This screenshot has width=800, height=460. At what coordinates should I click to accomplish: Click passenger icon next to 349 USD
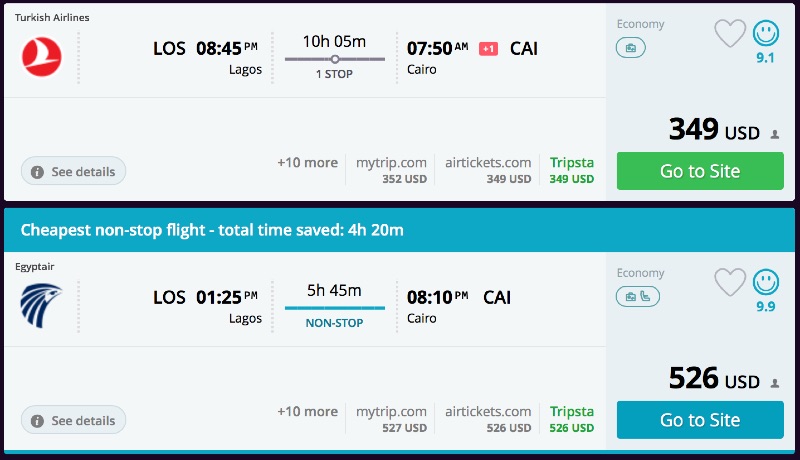click(775, 133)
